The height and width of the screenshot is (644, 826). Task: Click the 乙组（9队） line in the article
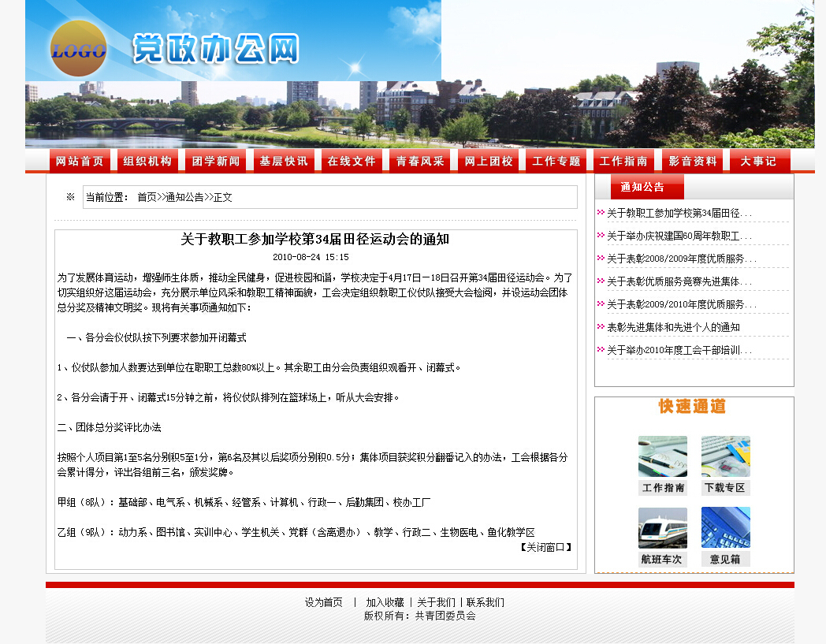point(296,532)
